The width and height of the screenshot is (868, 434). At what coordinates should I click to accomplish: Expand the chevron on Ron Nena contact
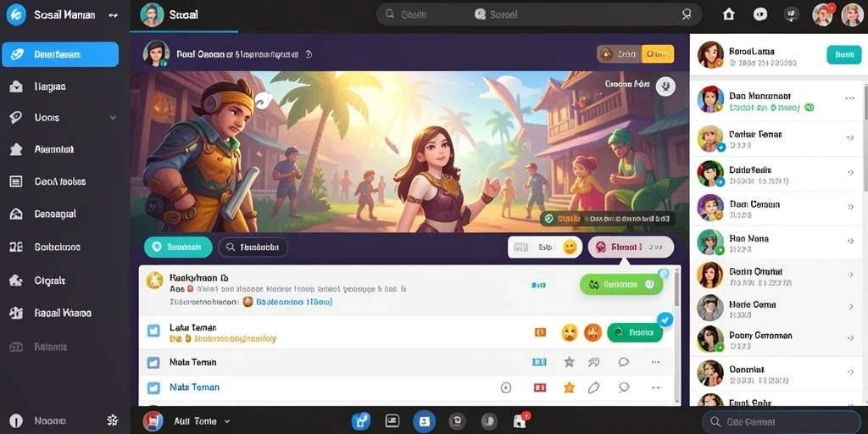850,242
